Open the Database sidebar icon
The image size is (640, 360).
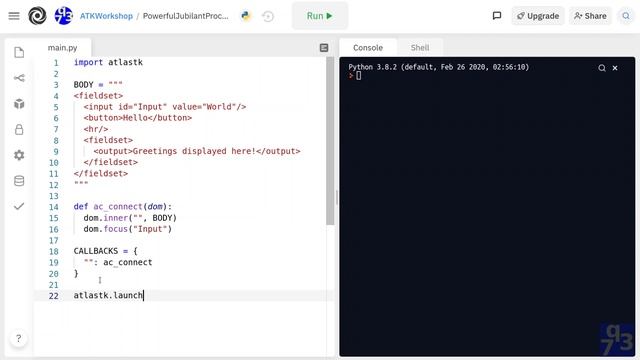click(19, 181)
